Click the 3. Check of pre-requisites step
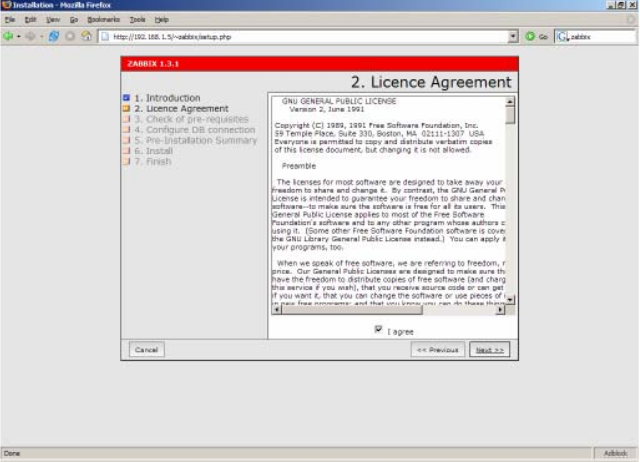The image size is (640, 462). coord(191,119)
